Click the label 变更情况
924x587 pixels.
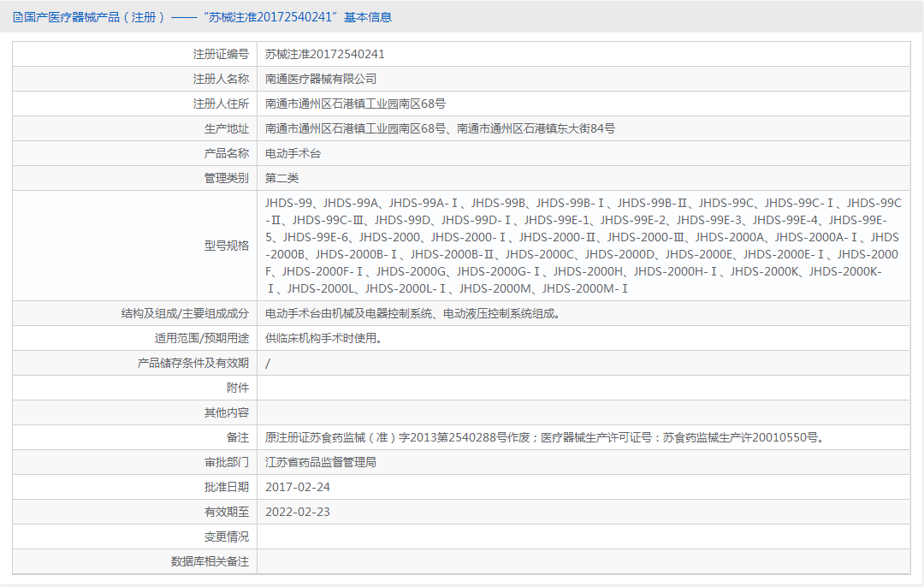pyautogui.click(x=226, y=537)
